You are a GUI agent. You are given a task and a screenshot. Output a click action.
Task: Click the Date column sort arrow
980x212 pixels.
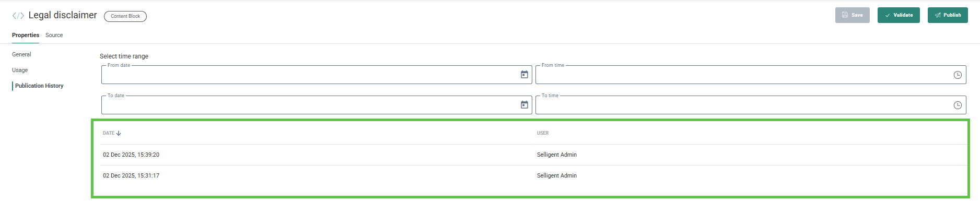119,133
